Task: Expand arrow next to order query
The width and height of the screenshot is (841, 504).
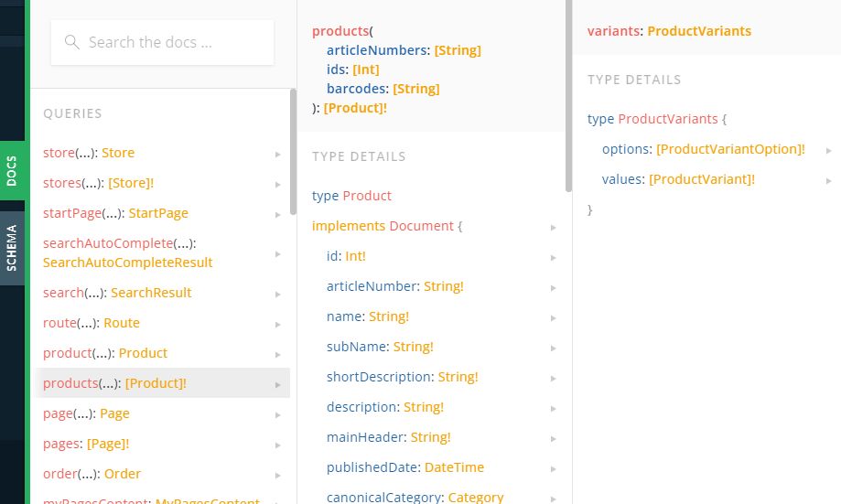Action: click(278, 475)
